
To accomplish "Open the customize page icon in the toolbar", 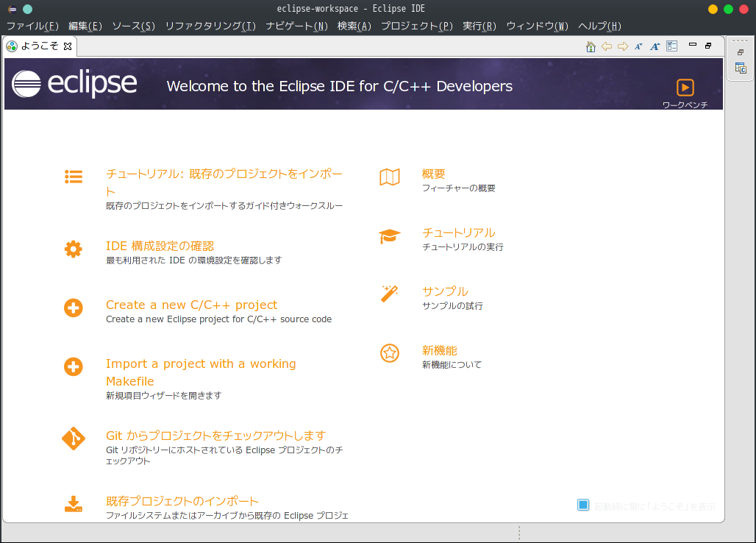I will 671,46.
